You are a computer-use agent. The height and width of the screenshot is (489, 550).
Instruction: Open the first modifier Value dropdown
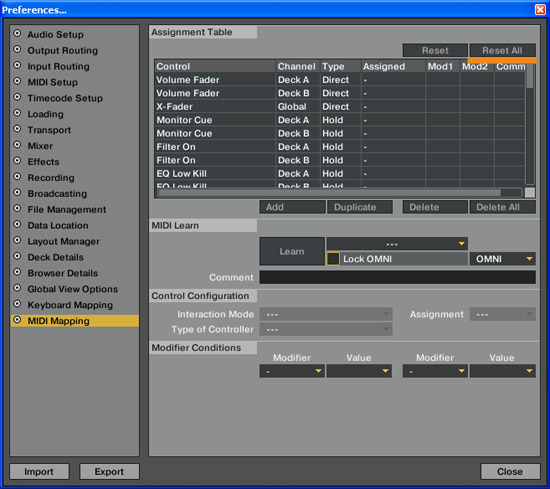coord(360,371)
